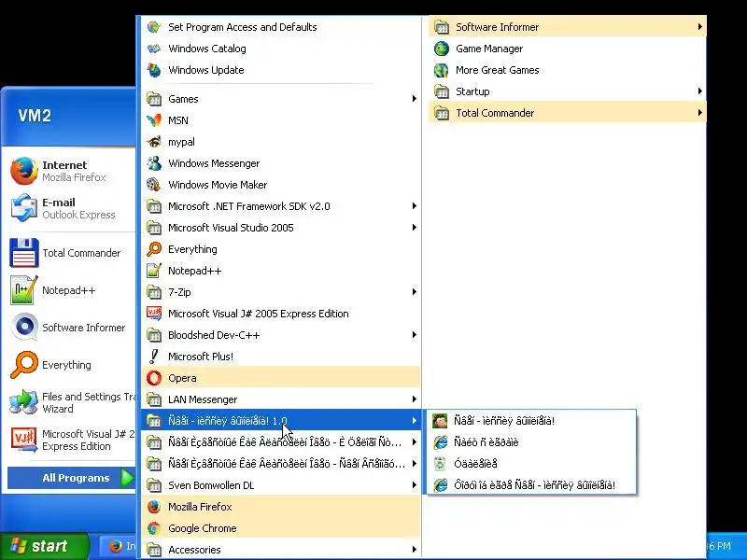This screenshot has height=560, width=747.
Task: Click the Everything magnifier icon in left pane
Action: coord(24,365)
